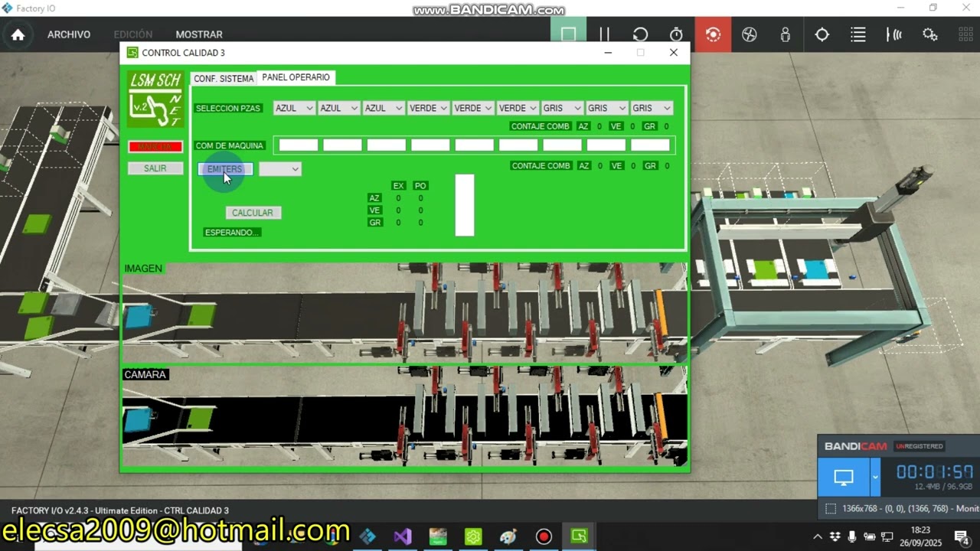This screenshot has height=551, width=980.
Task: Select the red orbit camera icon
Action: (x=713, y=34)
